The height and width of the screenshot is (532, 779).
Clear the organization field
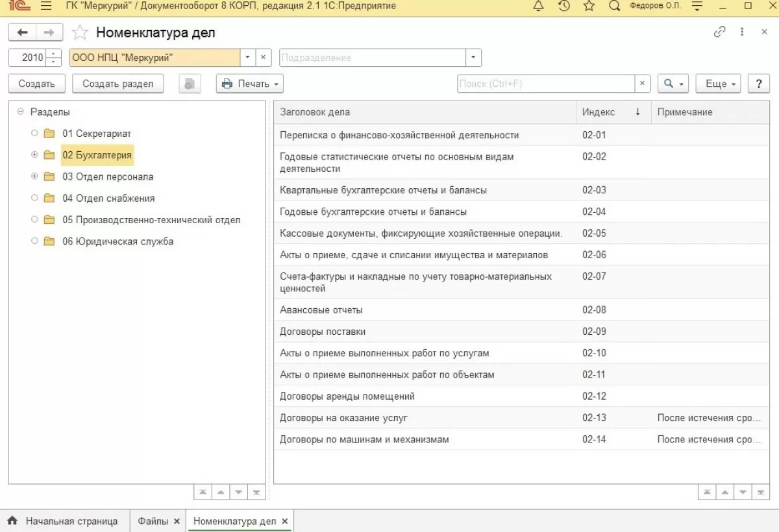[x=263, y=57]
